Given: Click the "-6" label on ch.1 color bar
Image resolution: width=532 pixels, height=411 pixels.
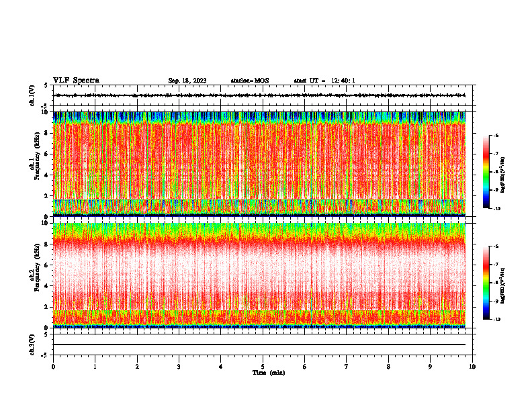Looking at the screenshot, I should (496, 135).
